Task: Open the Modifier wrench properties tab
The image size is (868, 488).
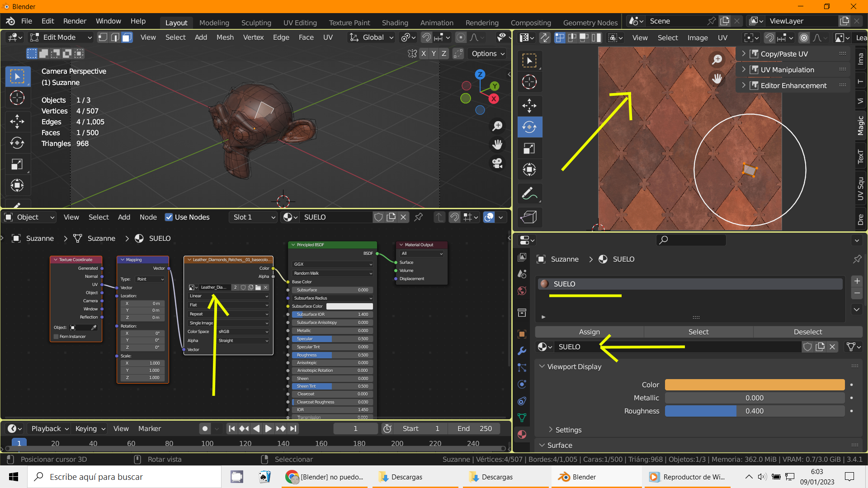Action: pyautogui.click(x=522, y=351)
